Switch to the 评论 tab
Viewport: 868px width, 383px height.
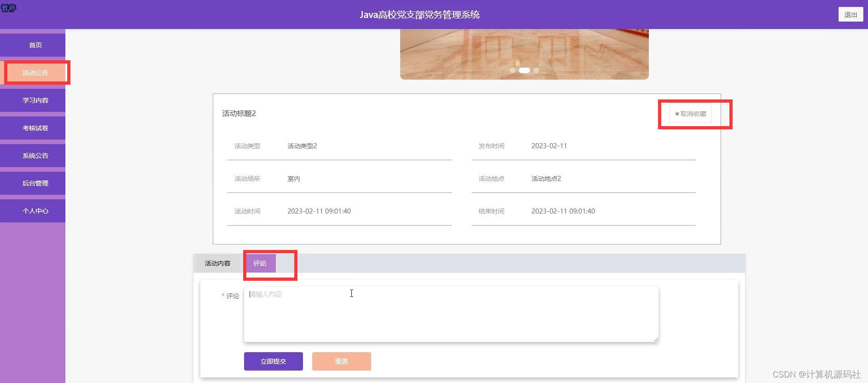[260, 263]
